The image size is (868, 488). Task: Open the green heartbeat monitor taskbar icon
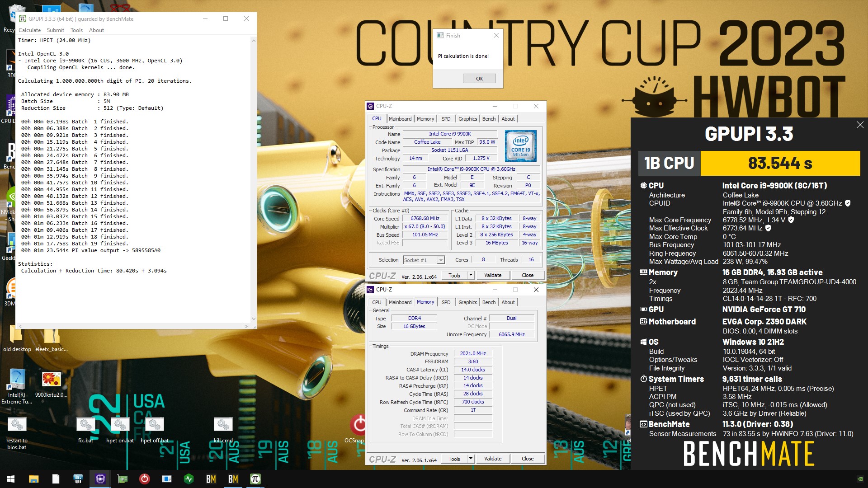[x=189, y=479]
